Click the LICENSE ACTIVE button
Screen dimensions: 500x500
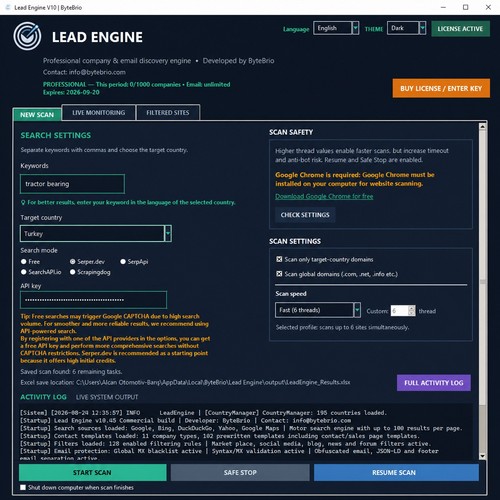(x=460, y=29)
